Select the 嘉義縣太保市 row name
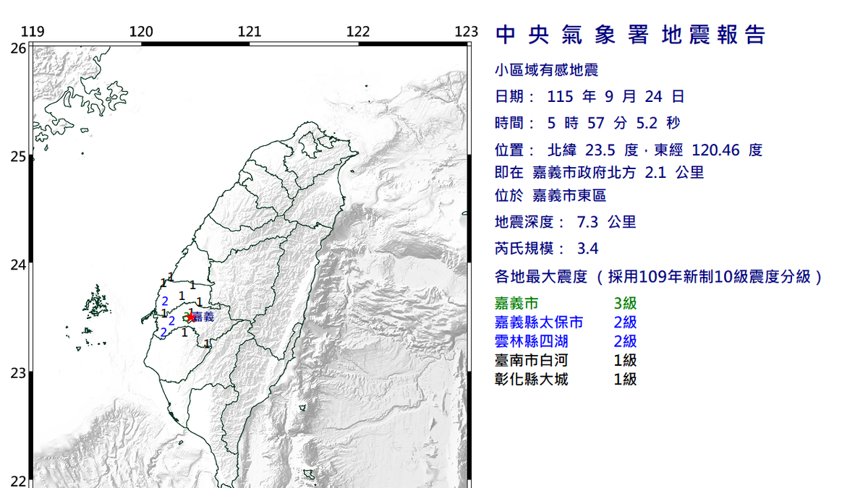The height and width of the screenshot is (488, 868). (x=538, y=322)
